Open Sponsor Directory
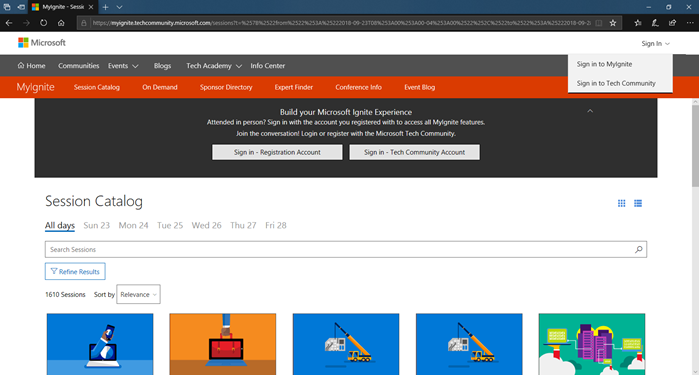Viewport: 699px width, 375px height. [x=226, y=87]
